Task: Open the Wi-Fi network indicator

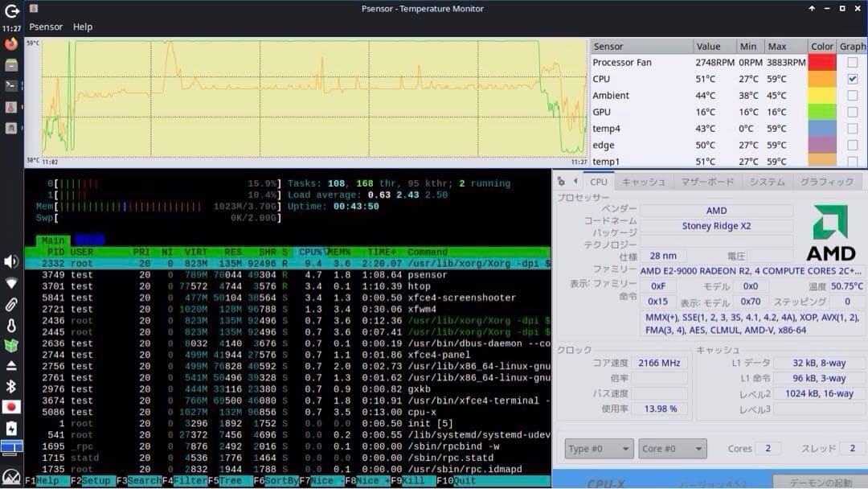Action: pyautogui.click(x=11, y=283)
